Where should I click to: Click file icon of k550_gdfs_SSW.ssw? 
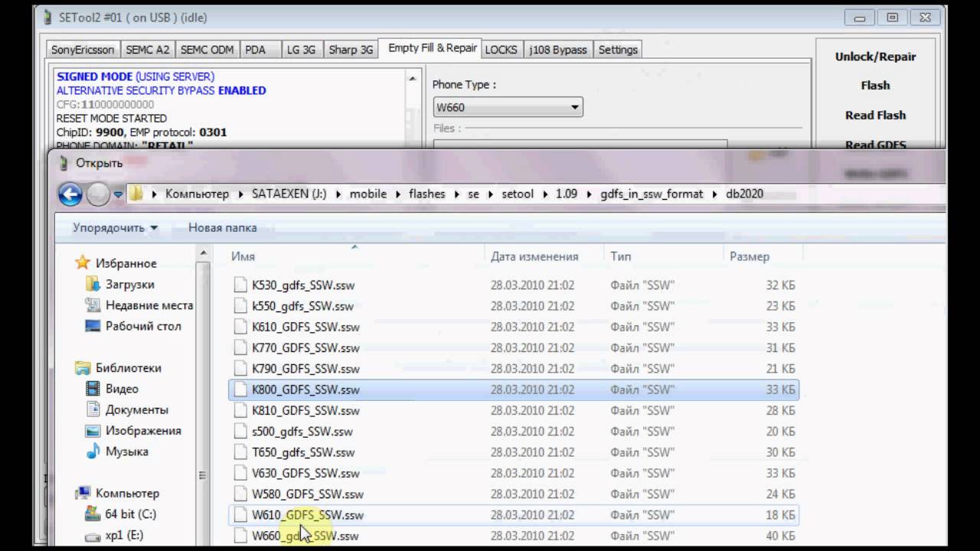[241, 305]
